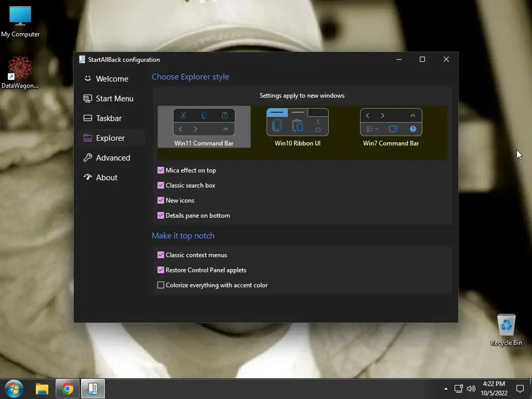Click the About gauge icon

click(87, 177)
